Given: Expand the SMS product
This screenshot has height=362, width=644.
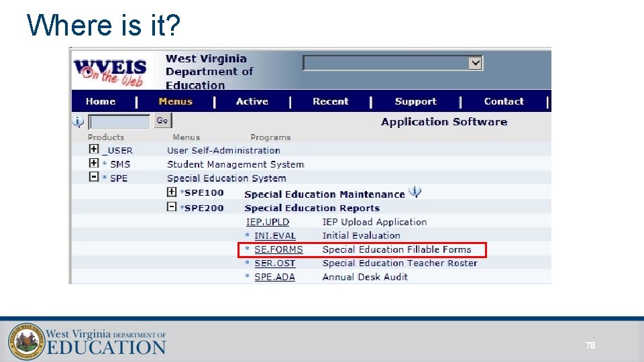Looking at the screenshot, I should click(x=94, y=163).
